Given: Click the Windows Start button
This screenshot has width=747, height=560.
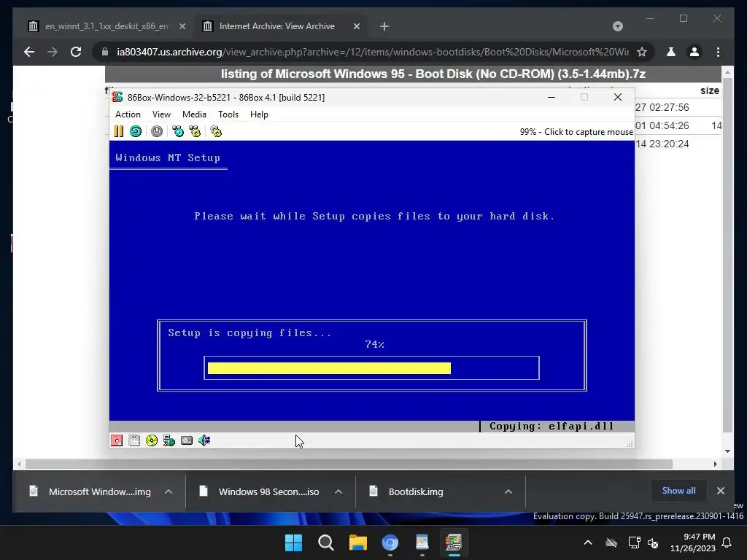Looking at the screenshot, I should pyautogui.click(x=293, y=542).
